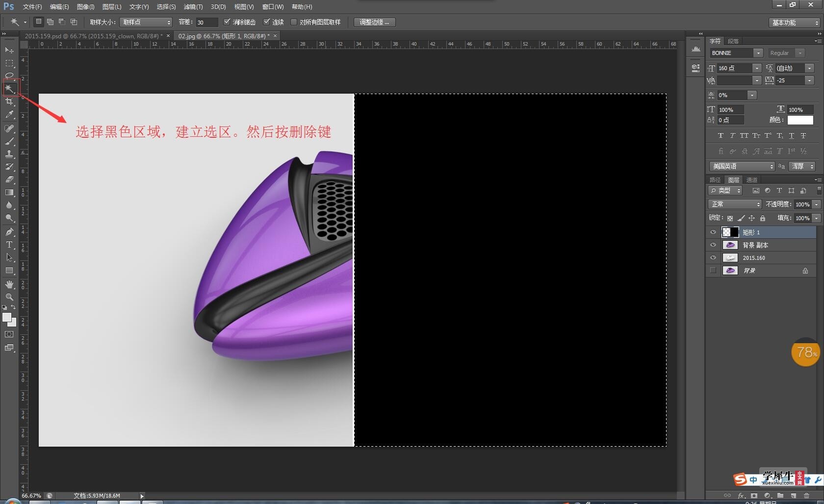This screenshot has height=504, width=824.
Task: Select the Brush tool
Action: click(9, 141)
